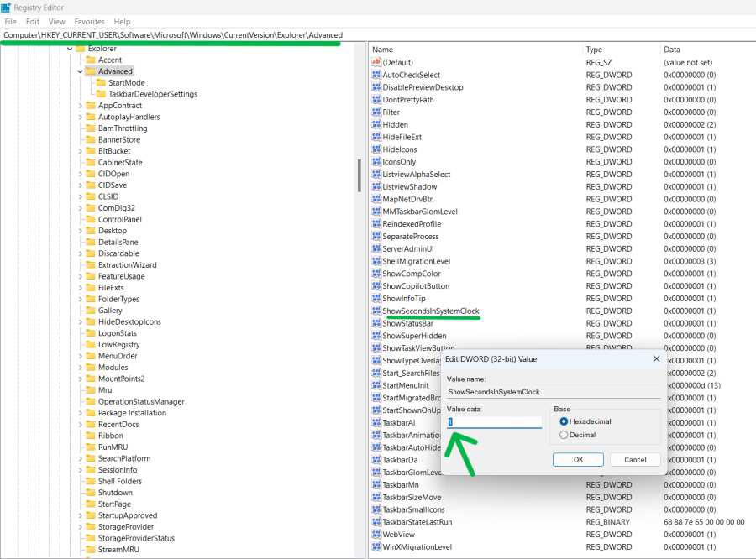
Task: Open the Favorites menu
Action: [90, 22]
